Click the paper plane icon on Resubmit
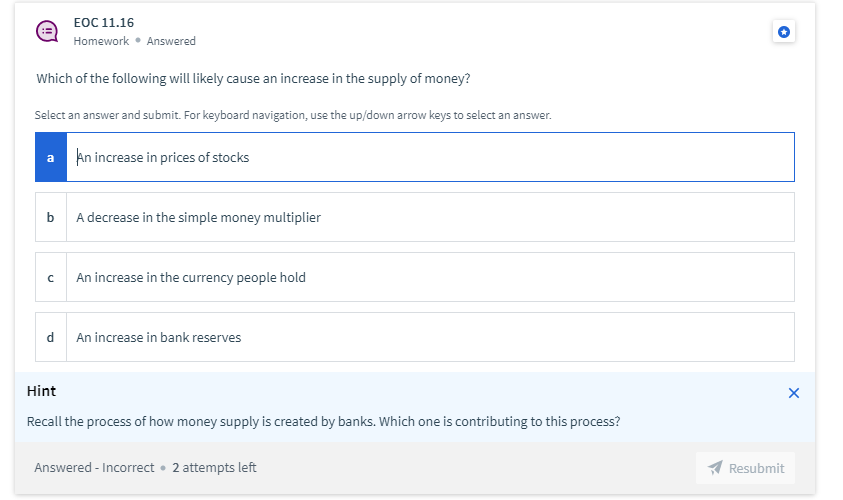The image size is (843, 500). click(x=714, y=468)
